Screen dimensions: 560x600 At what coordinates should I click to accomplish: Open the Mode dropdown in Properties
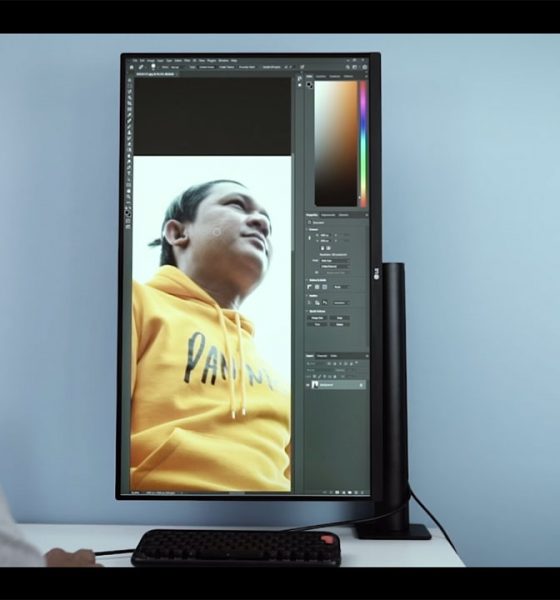pos(335,261)
